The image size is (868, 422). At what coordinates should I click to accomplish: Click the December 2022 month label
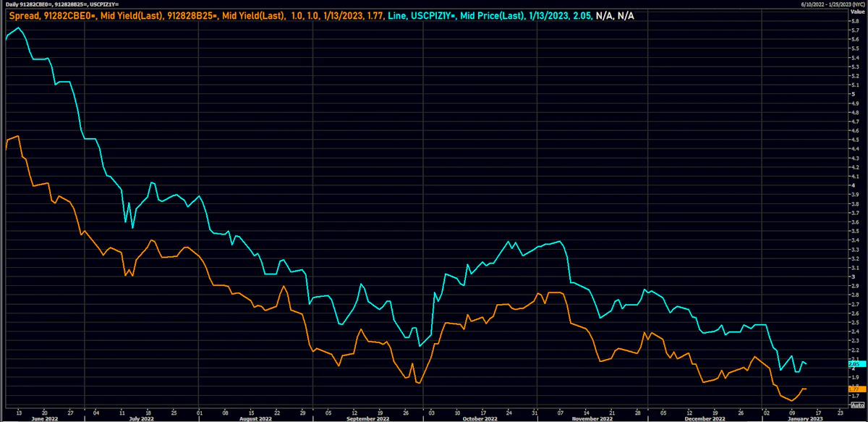707,418
